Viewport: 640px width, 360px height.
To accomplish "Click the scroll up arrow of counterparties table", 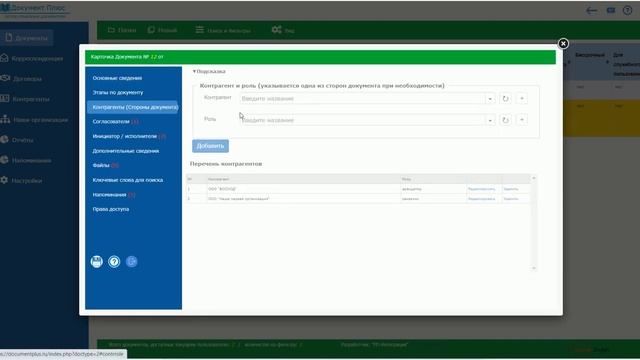I will [x=533, y=178].
